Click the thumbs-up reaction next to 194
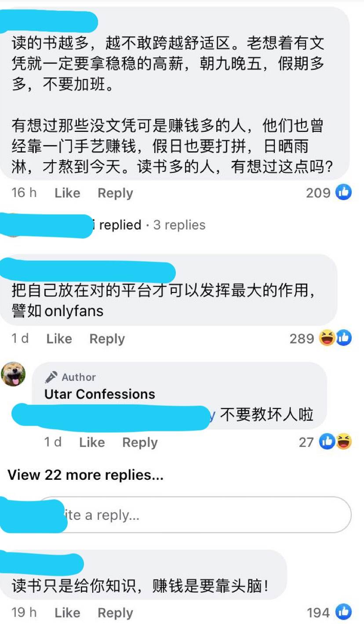This screenshot has height=624, width=364. point(344,612)
